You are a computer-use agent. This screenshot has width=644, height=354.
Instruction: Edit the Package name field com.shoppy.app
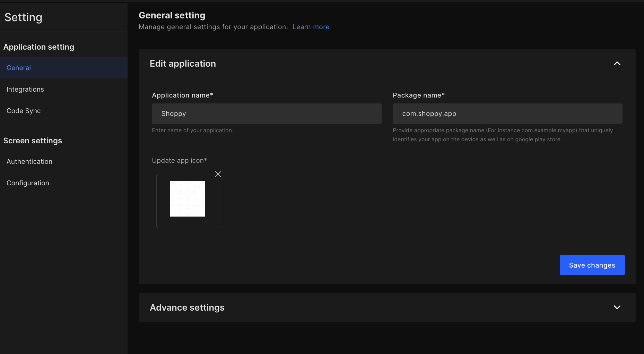pos(507,113)
